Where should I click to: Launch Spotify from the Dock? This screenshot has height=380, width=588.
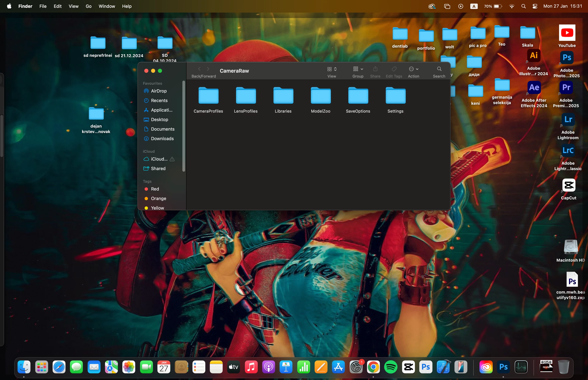[x=391, y=367]
